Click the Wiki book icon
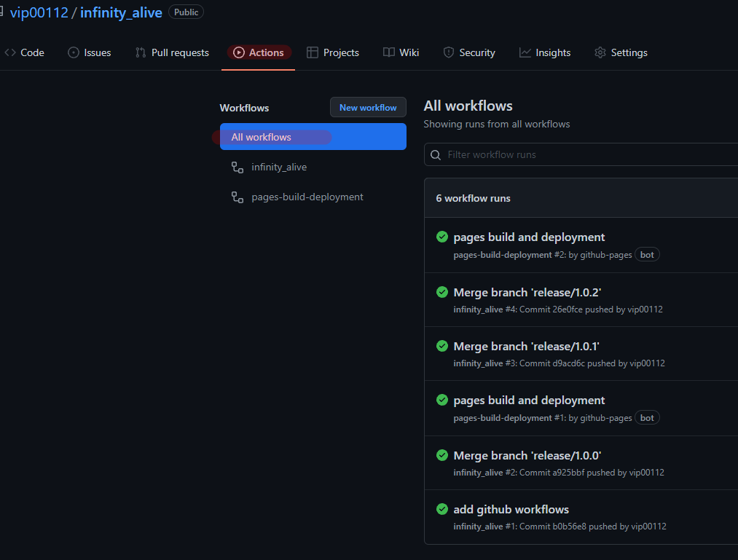Viewport: 738px width, 560px height. click(389, 52)
